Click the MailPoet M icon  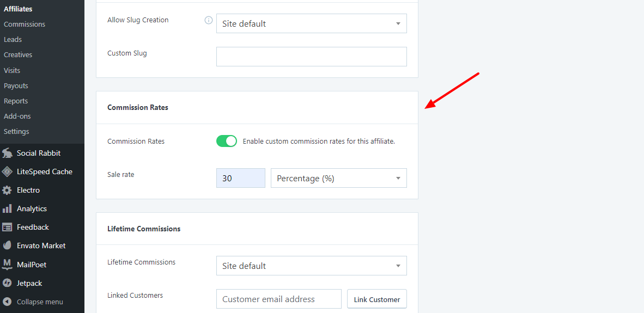click(7, 265)
